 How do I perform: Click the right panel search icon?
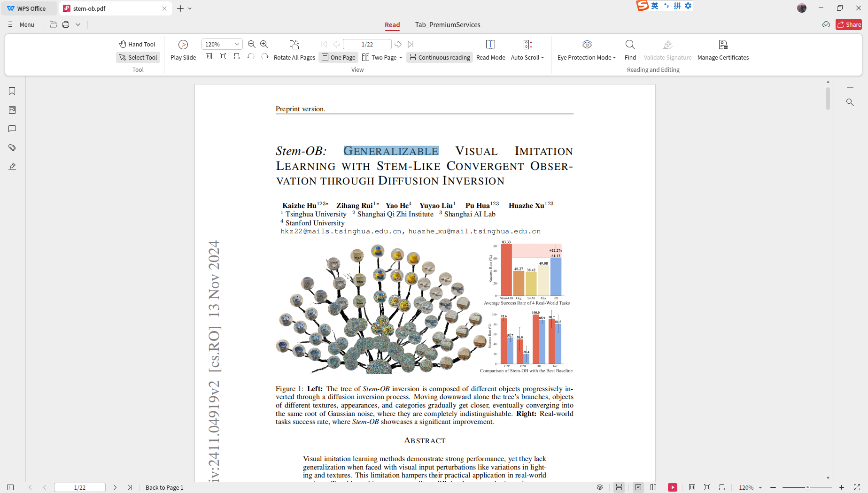click(x=850, y=102)
